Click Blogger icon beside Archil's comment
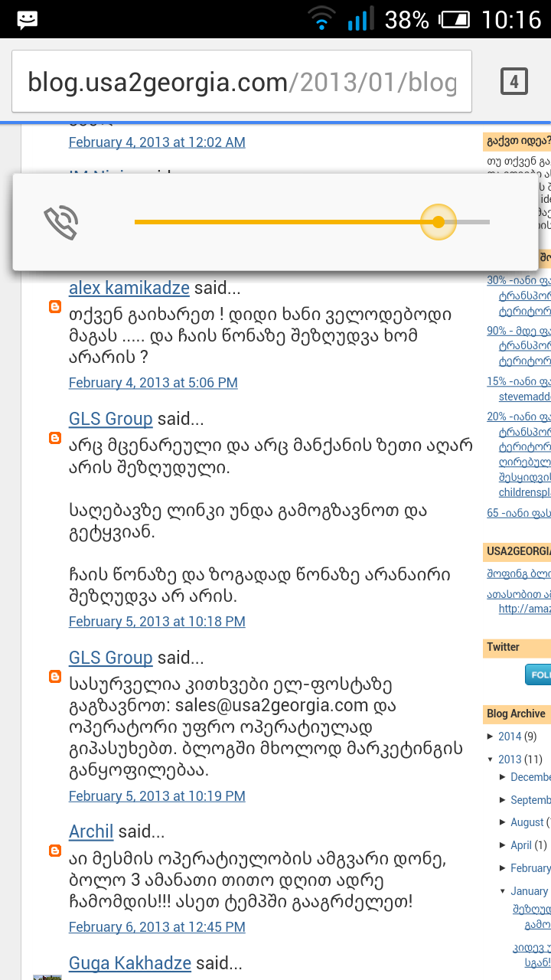 pos(55,851)
